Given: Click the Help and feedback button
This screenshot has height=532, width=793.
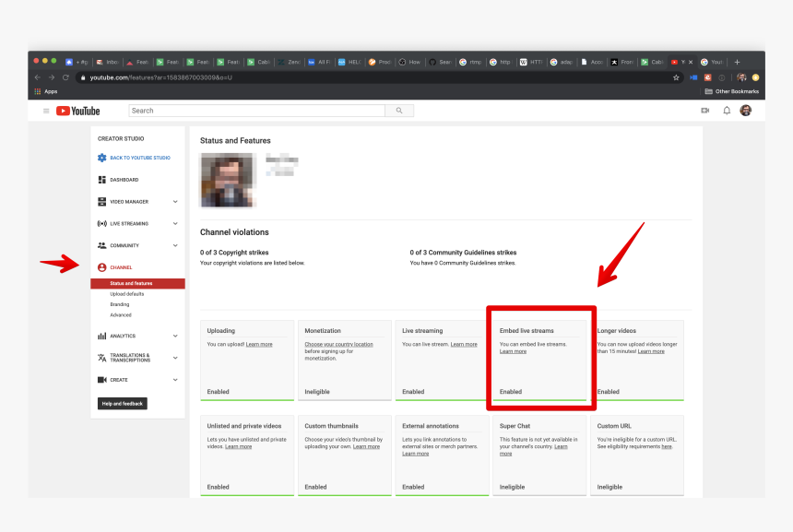Looking at the screenshot, I should tap(123, 404).
